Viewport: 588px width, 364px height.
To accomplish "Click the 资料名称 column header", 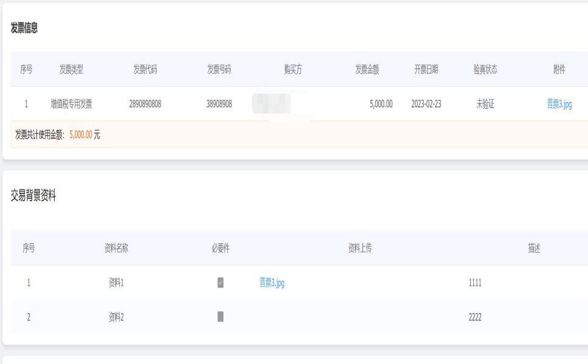I will click(116, 248).
